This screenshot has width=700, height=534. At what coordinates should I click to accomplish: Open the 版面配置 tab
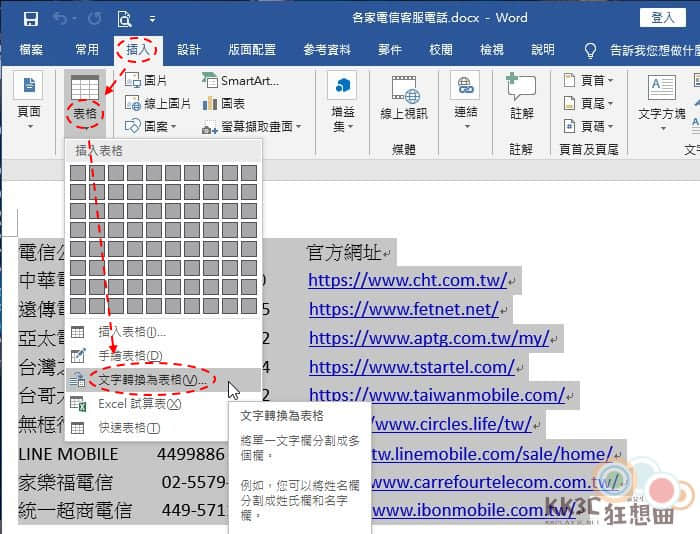coord(252,50)
